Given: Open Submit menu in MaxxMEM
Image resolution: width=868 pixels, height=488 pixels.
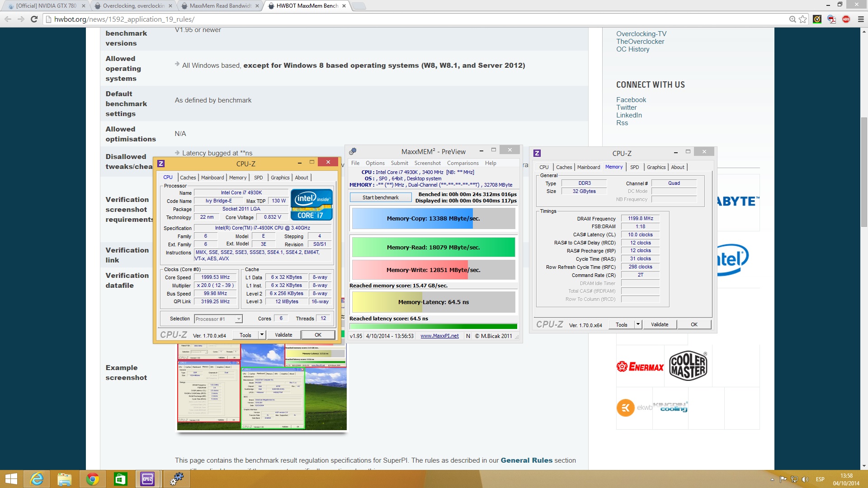Looking at the screenshot, I should 400,163.
